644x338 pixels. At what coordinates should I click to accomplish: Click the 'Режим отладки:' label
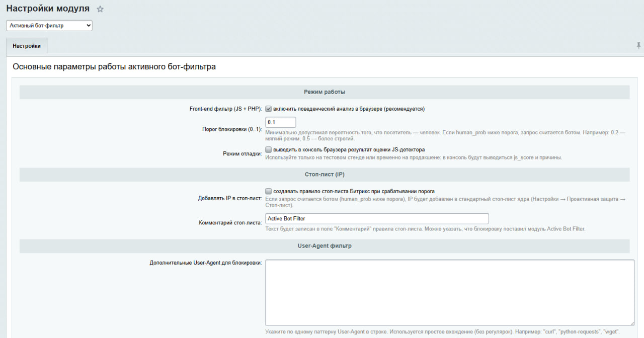(242, 154)
